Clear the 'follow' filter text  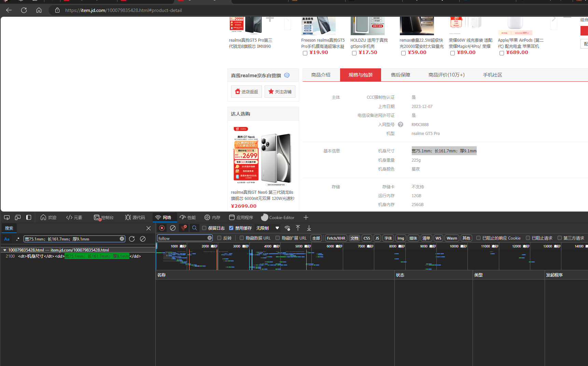[210, 238]
